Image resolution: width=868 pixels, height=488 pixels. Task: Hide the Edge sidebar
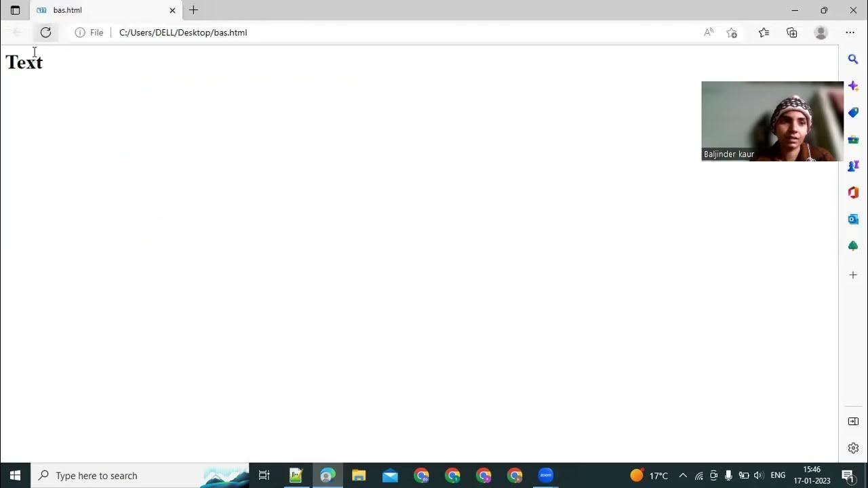[853, 422]
